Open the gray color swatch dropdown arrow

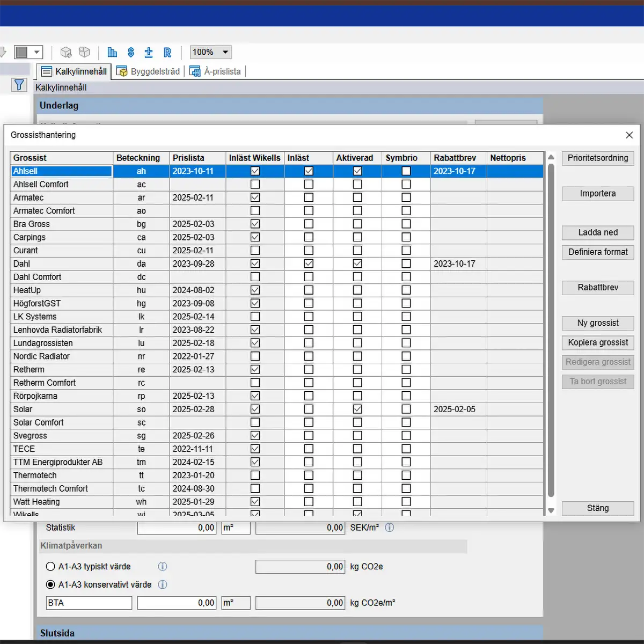point(36,52)
